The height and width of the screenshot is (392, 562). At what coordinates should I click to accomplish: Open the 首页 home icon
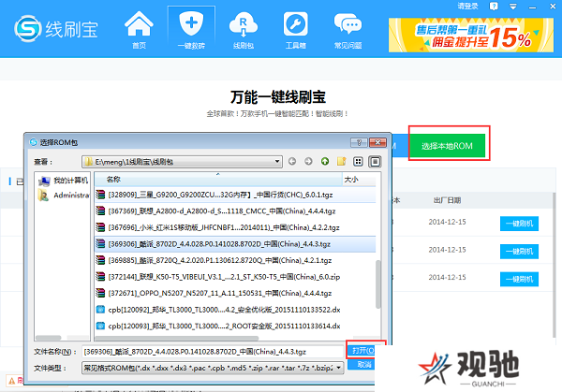tap(139, 29)
